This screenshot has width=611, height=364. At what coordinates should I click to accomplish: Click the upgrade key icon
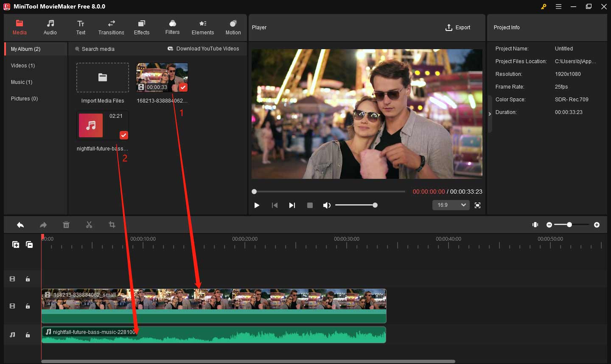coord(544,6)
